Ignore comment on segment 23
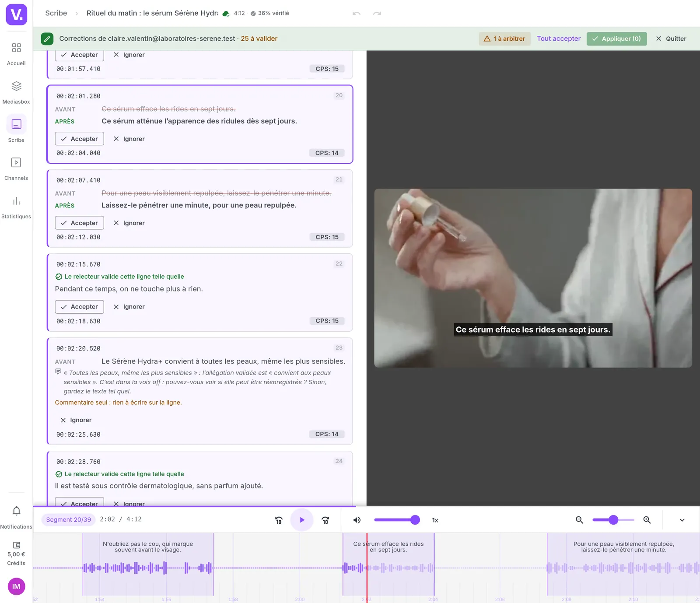This screenshot has height=603, width=700. (76, 420)
